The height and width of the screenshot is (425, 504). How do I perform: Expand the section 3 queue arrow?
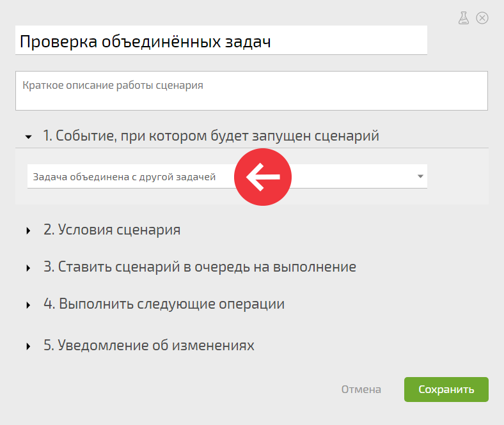point(28,268)
